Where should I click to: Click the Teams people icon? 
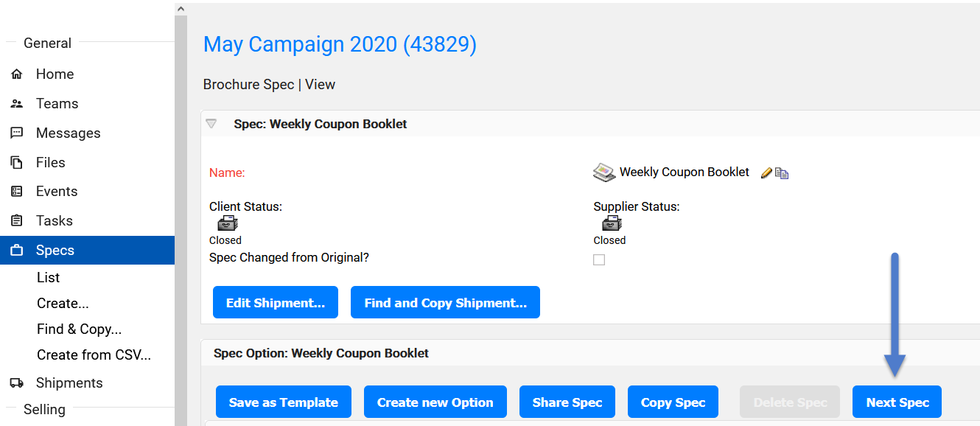(x=16, y=104)
